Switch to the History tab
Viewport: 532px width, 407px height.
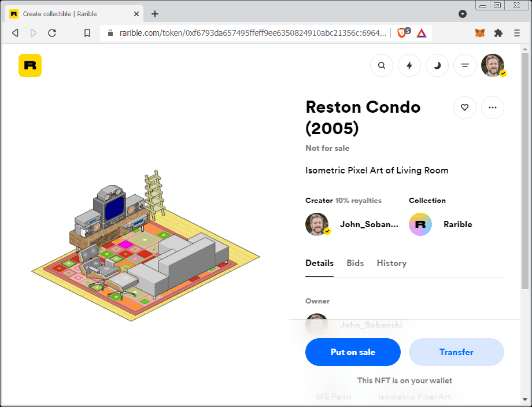(391, 263)
